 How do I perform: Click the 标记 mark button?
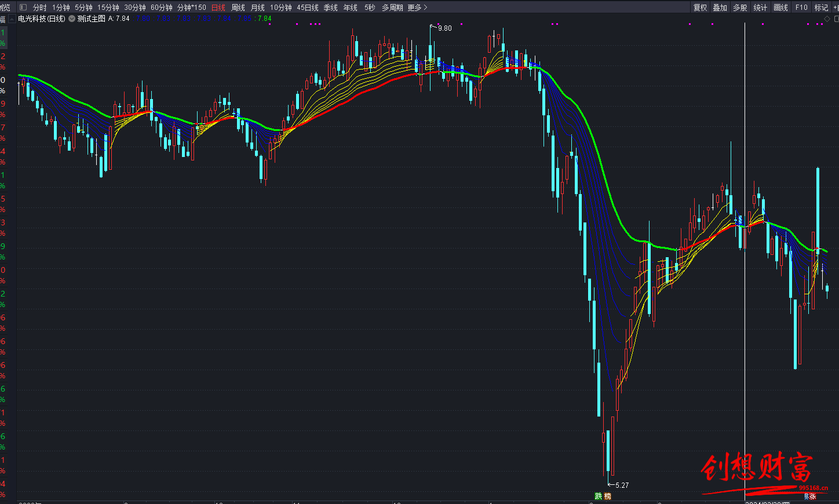pos(821,8)
